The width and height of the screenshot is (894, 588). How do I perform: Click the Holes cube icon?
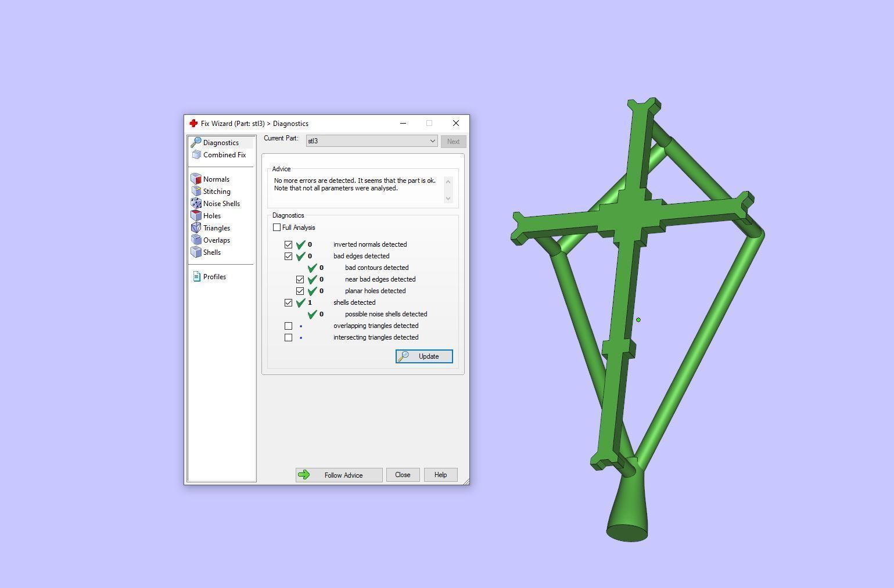point(196,215)
